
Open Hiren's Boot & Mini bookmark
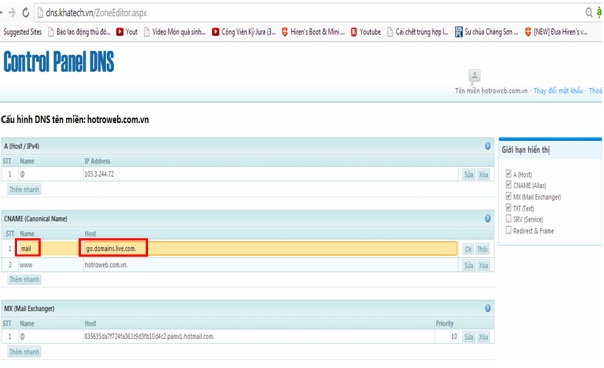(313, 32)
